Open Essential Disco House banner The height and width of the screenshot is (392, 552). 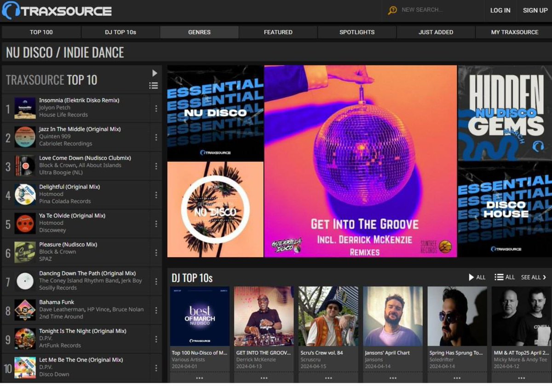click(505, 209)
